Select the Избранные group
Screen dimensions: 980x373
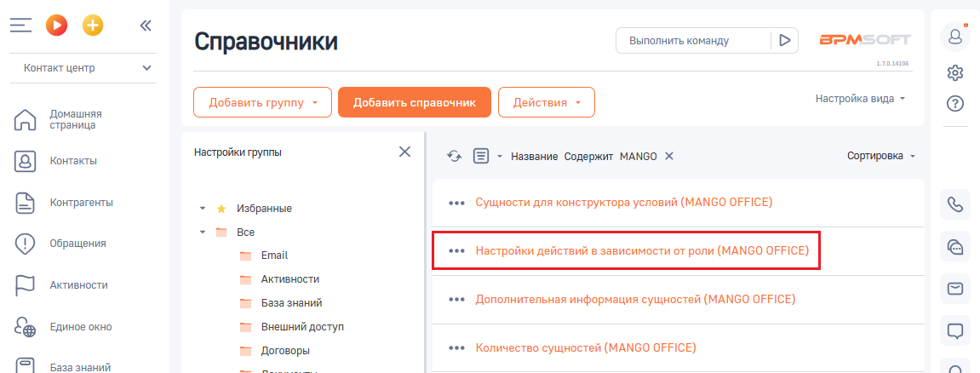264,209
